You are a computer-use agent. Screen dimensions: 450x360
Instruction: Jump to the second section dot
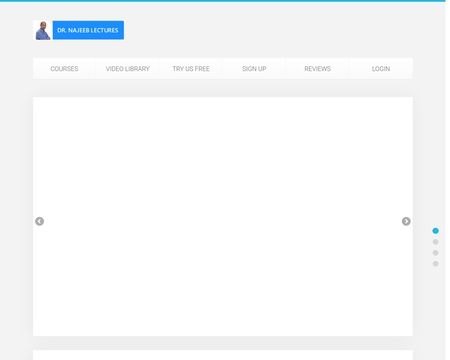[x=435, y=242]
